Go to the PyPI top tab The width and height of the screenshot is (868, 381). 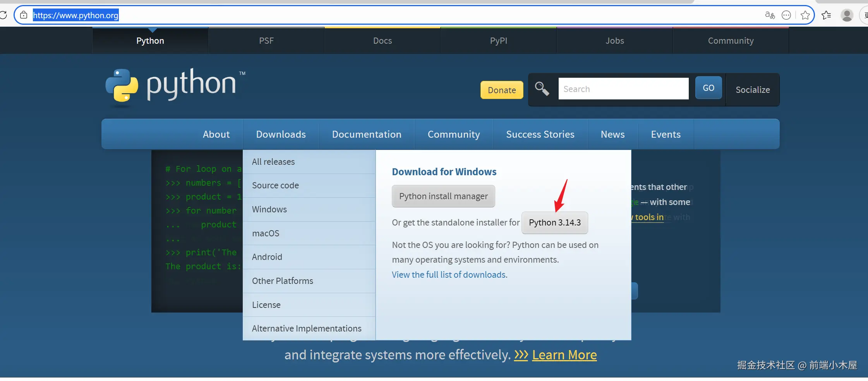499,41
